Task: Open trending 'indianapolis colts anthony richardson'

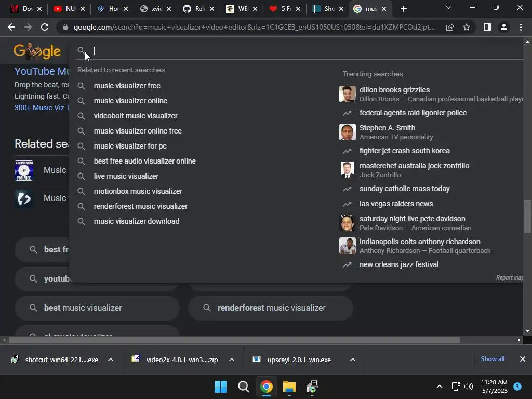Action: click(420, 242)
